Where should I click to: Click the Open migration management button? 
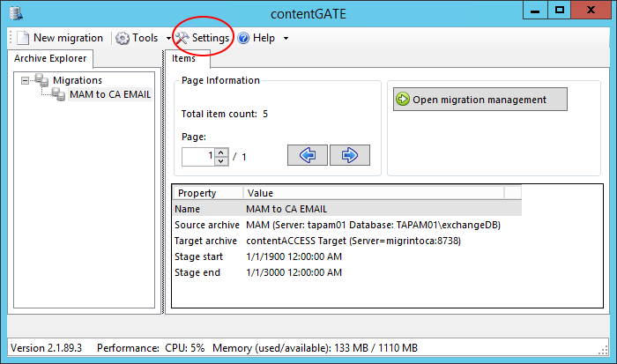click(x=480, y=100)
